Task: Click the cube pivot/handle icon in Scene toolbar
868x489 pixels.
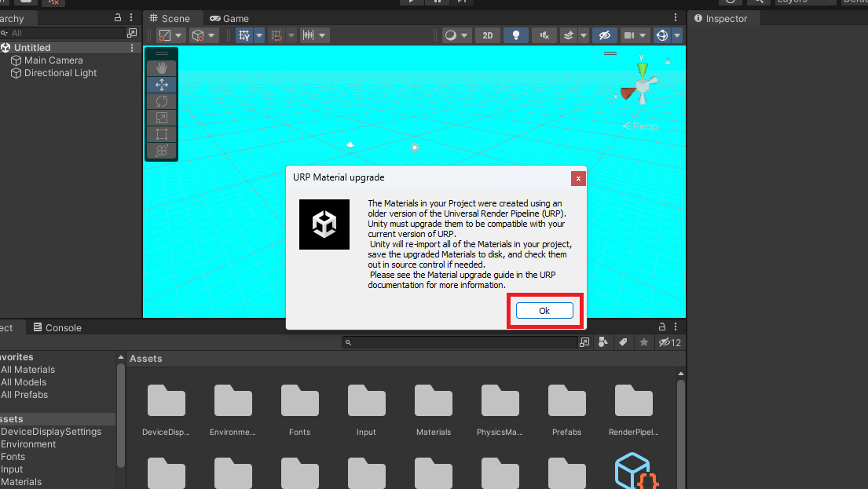Action: 198,35
